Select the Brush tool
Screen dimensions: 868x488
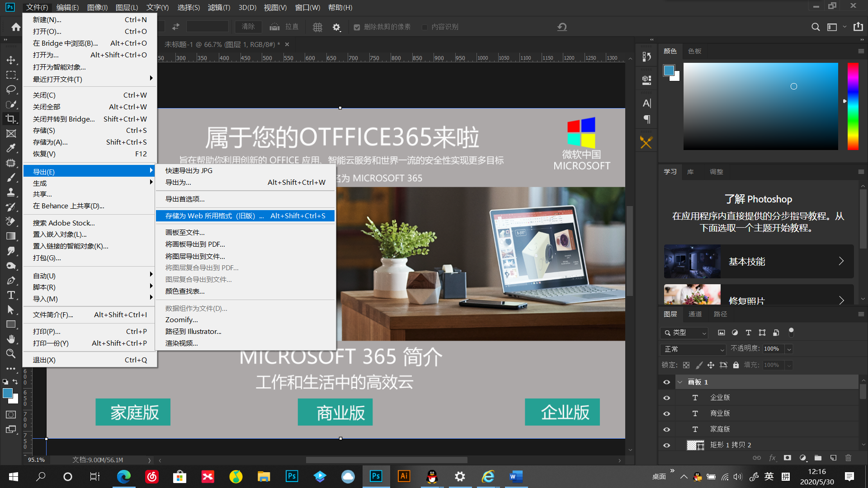pyautogui.click(x=11, y=178)
